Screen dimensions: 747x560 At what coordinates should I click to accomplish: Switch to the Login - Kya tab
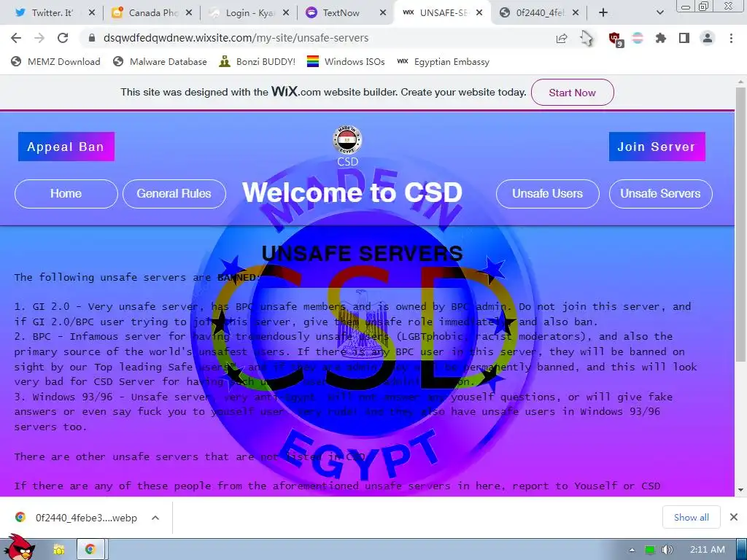pos(248,13)
